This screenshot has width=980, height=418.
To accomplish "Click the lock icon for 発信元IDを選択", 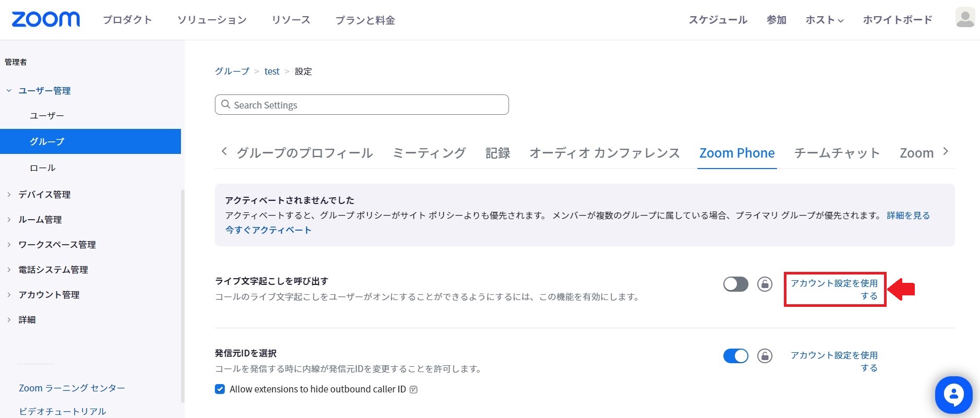I will point(765,356).
